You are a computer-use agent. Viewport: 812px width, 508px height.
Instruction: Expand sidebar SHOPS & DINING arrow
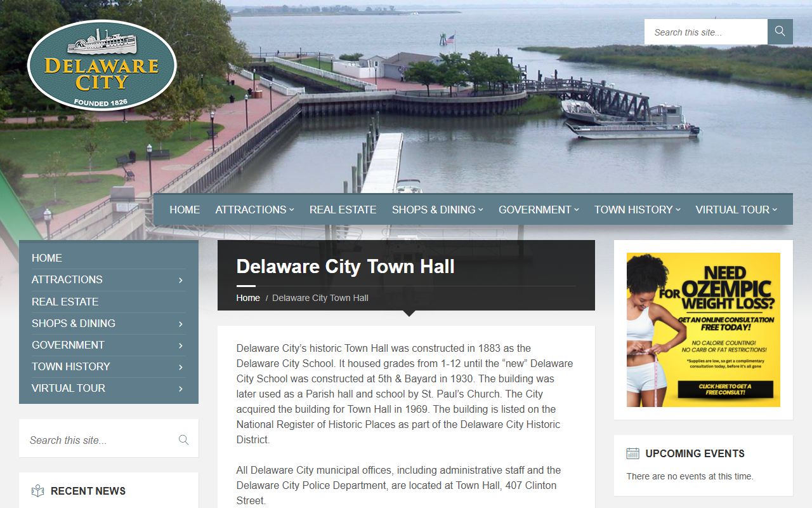pos(181,324)
